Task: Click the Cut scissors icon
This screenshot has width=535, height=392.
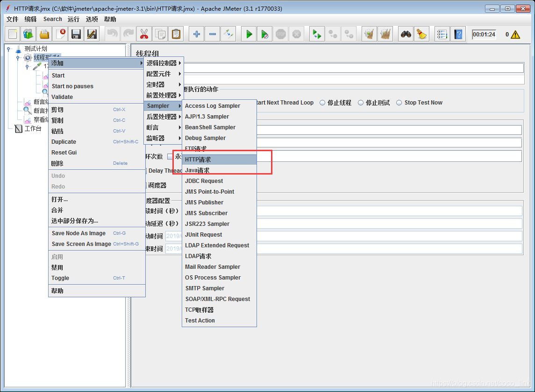Action: (144, 34)
